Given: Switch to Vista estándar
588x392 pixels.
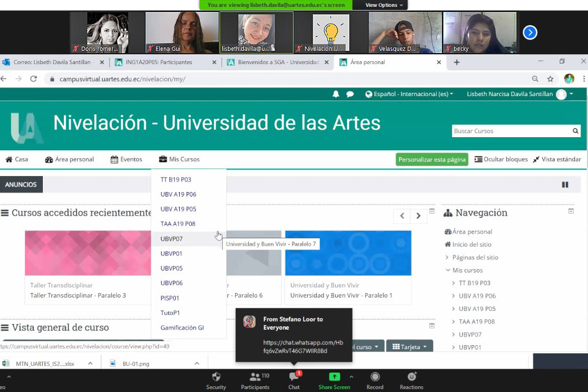Looking at the screenshot, I should tap(557, 159).
